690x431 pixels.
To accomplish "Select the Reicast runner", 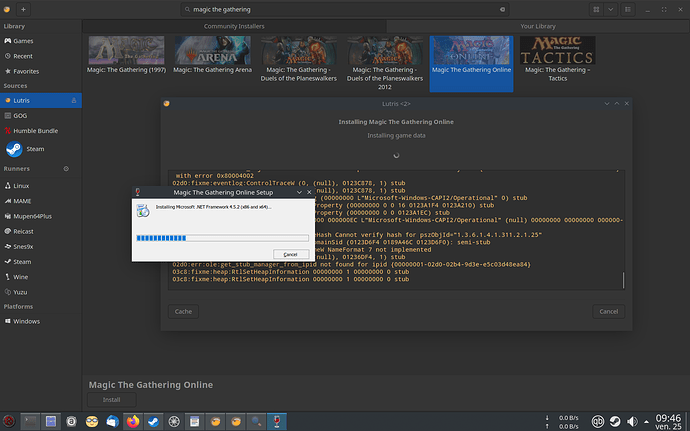I will 40,231.
